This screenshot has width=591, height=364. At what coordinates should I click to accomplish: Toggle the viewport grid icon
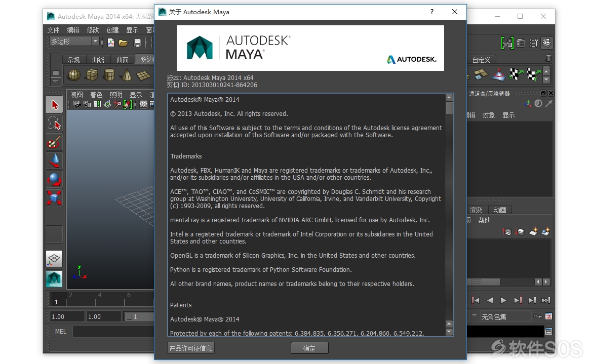point(143,104)
